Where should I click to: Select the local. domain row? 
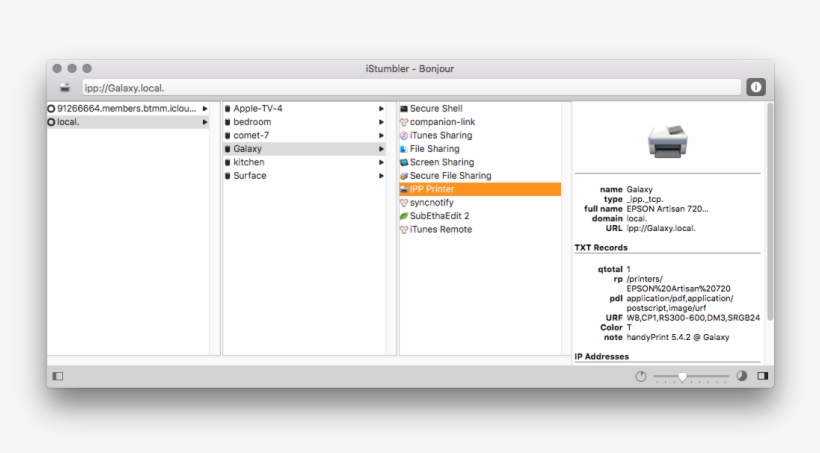(128, 122)
